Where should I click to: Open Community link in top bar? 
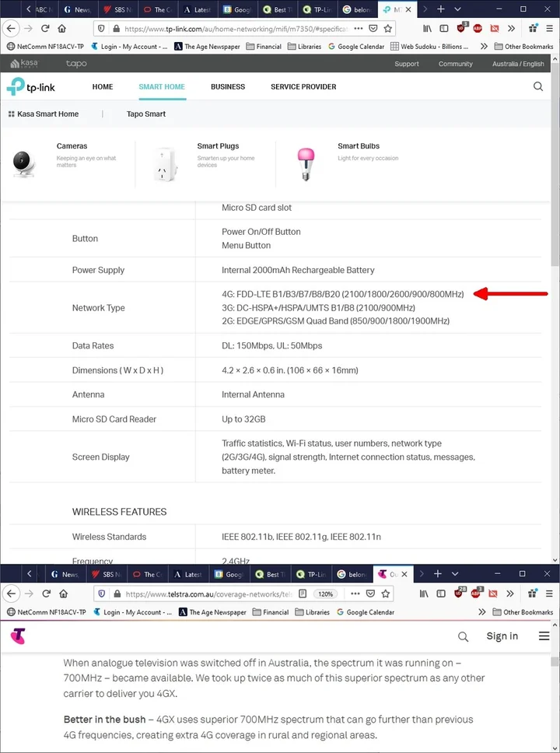[x=455, y=63]
